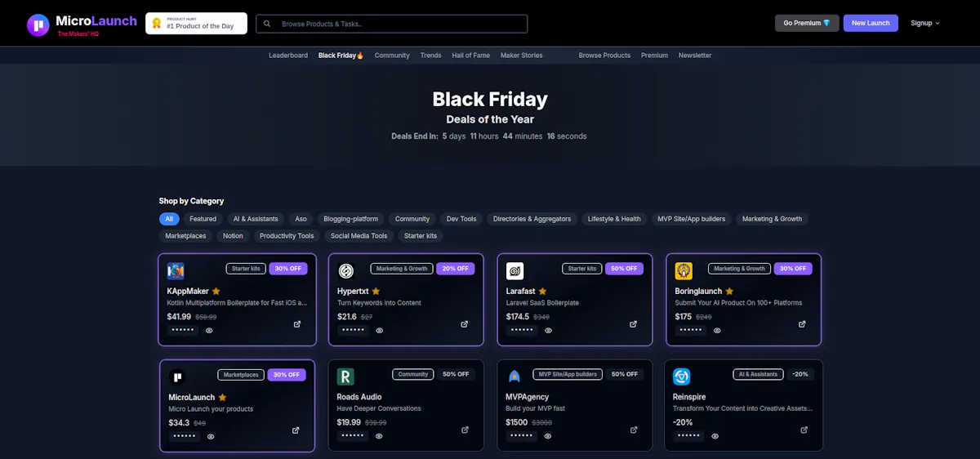Screen dimensions: 980x459
Task: Reveal Hypertxt coupon code with eye icon
Action: pyautogui.click(x=379, y=331)
